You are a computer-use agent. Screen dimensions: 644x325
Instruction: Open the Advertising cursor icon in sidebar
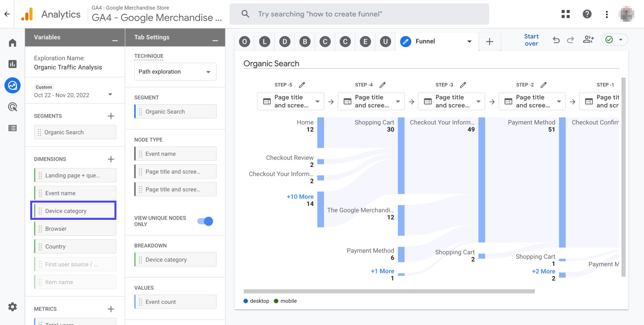click(x=12, y=107)
